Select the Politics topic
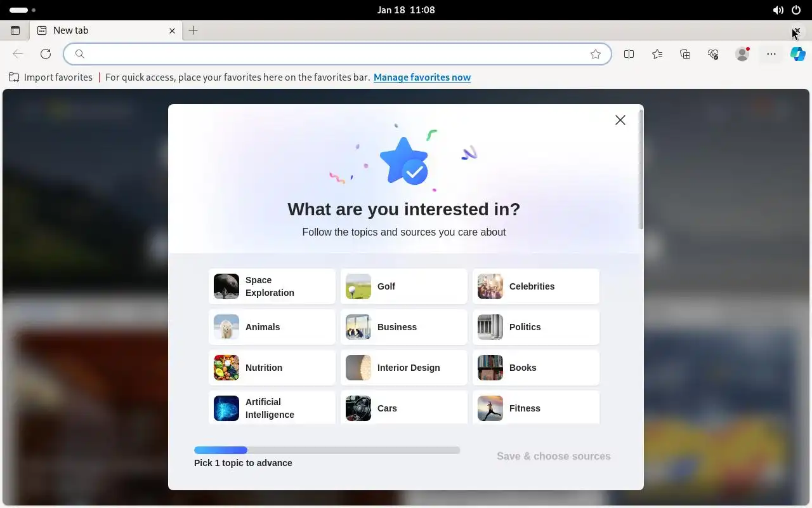Image resolution: width=812 pixels, height=508 pixels. 536,327
